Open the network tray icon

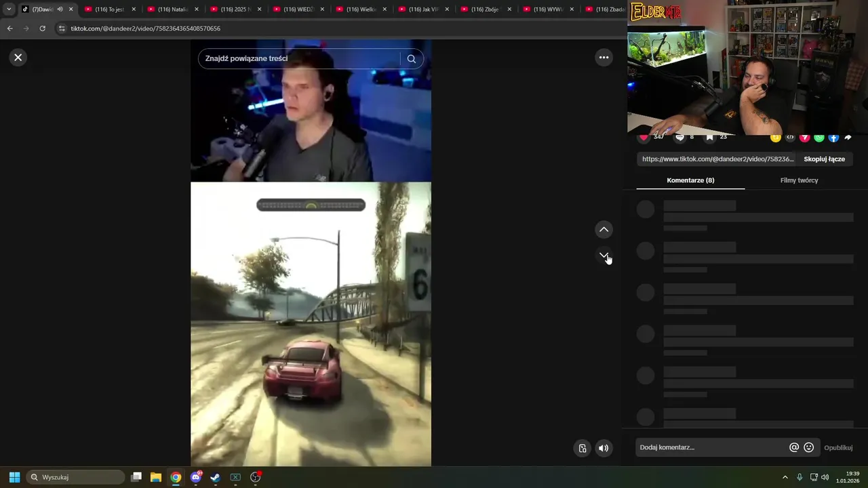(x=814, y=477)
